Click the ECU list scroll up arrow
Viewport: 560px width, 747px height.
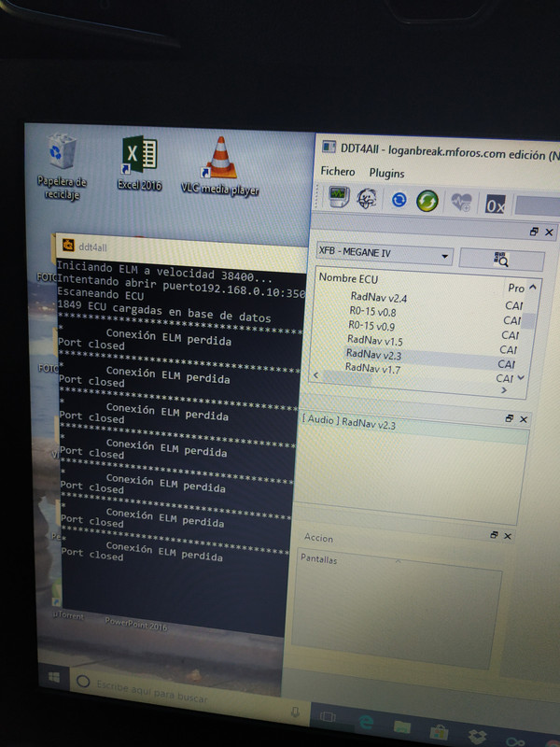pyautogui.click(x=532, y=287)
